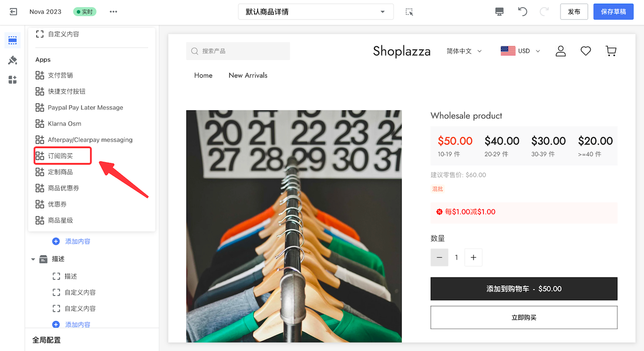Screen dimensions: 644x351
Task: Click the element inspector selection icon
Action: point(409,12)
